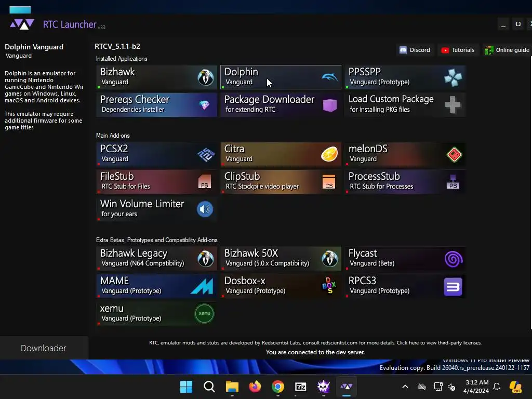Click the Bizhawk Legacy eagle icon

point(206,259)
